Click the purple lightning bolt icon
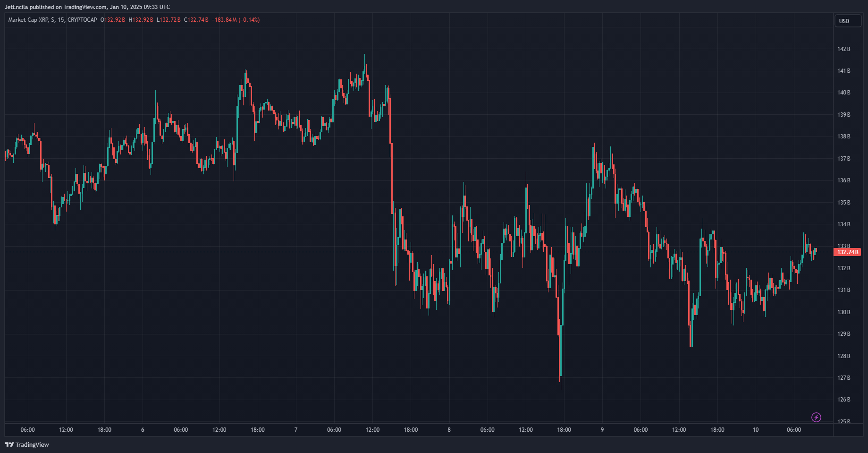The height and width of the screenshot is (453, 868). [x=816, y=417]
